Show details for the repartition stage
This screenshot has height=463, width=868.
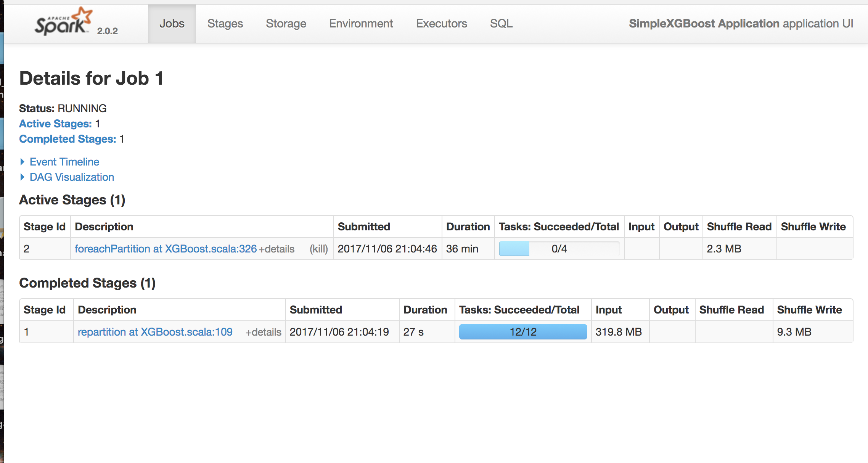coord(263,332)
